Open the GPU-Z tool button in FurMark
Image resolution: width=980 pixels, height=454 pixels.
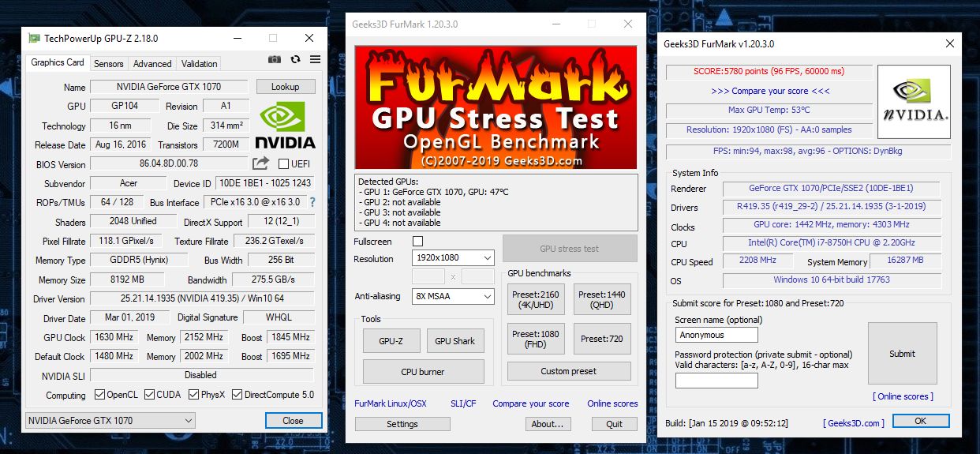pos(391,341)
